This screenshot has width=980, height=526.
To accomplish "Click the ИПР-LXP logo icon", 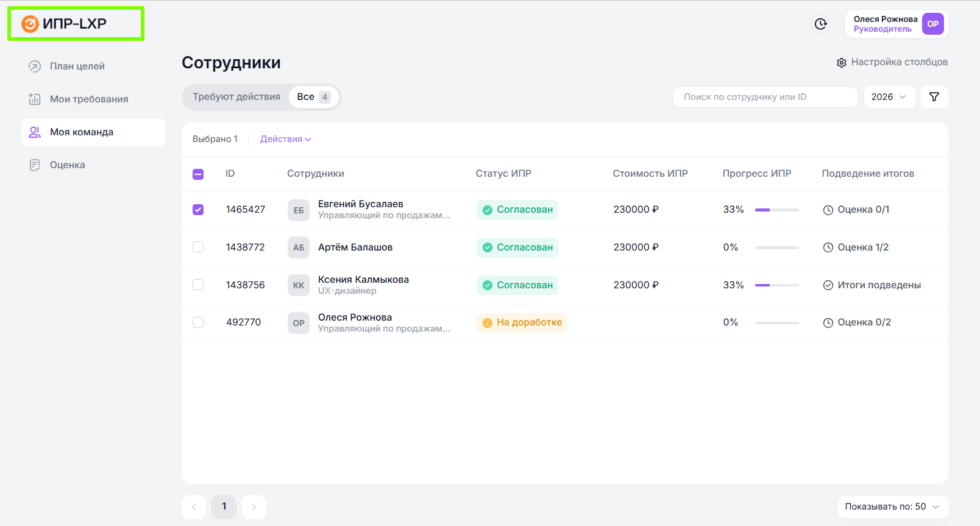I will coord(30,24).
